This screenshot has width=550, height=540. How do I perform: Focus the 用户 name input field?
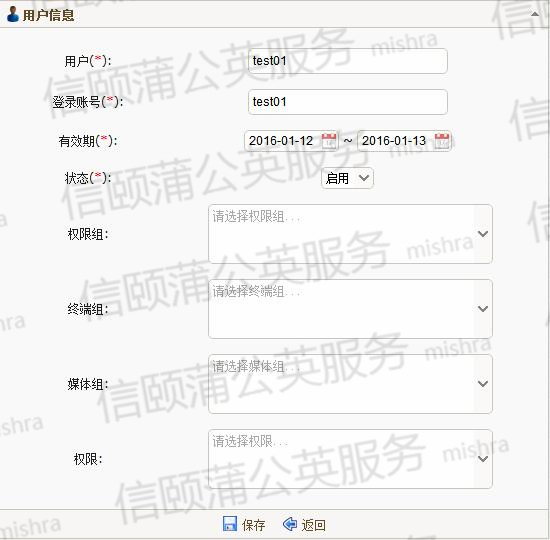(x=348, y=61)
